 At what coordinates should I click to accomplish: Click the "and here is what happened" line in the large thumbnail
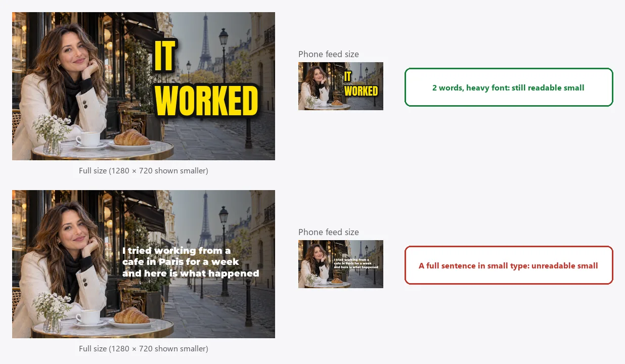[191, 274]
